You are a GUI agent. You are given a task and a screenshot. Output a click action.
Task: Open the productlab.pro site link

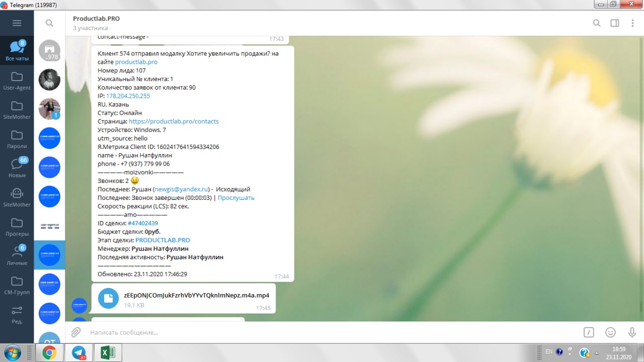click(136, 62)
